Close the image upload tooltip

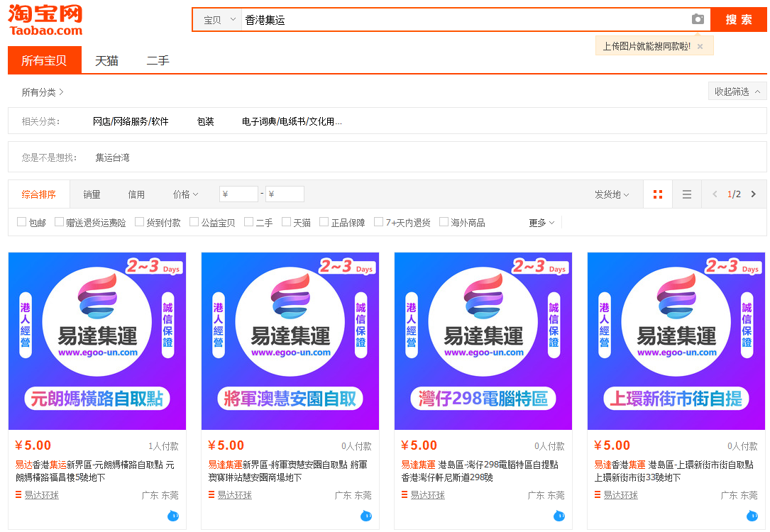pyautogui.click(x=700, y=46)
